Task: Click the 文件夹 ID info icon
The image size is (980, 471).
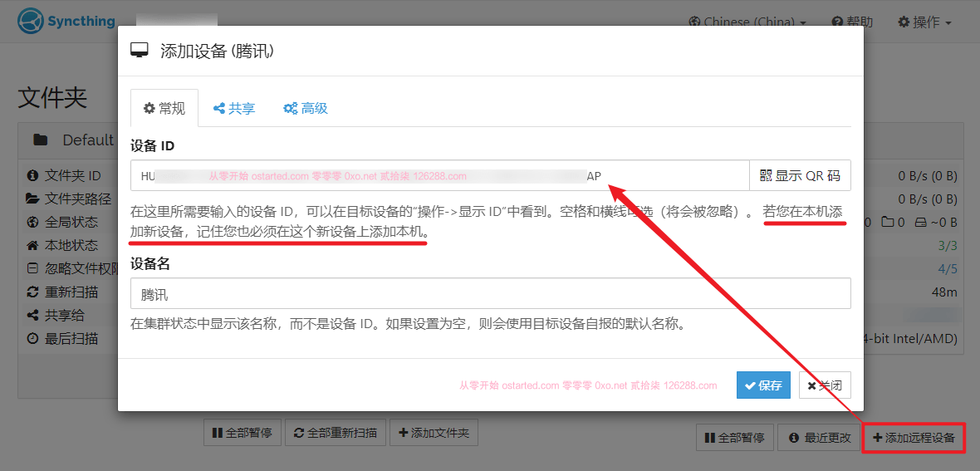Action: pos(32,175)
